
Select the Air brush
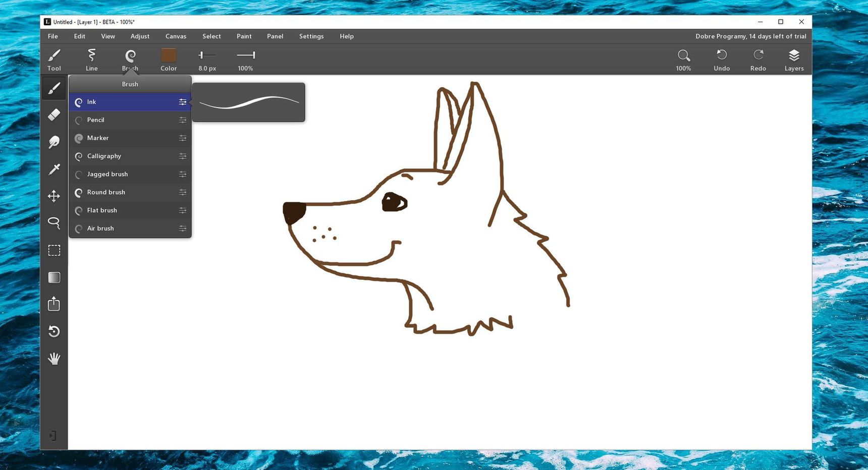pos(130,228)
